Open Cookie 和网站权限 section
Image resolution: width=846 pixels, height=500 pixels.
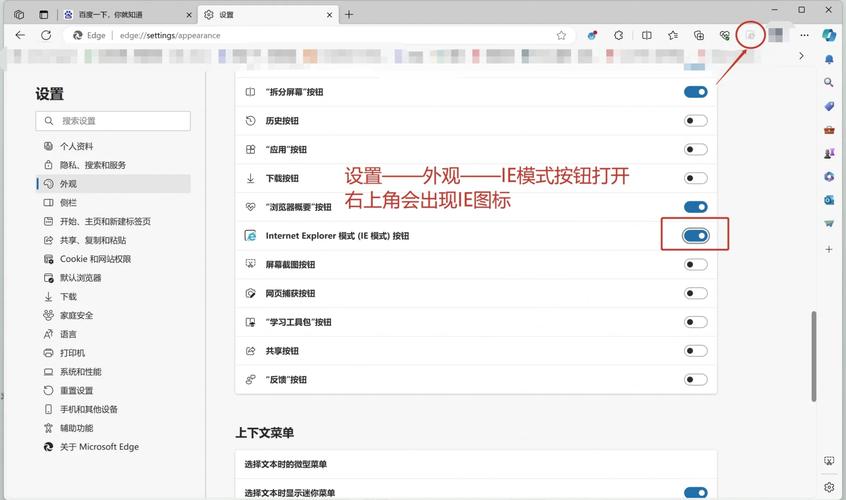(113, 259)
